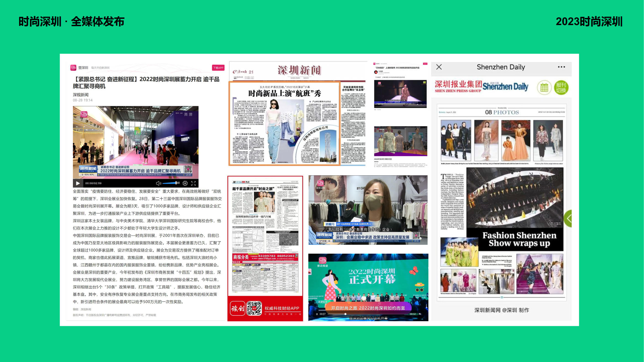Open the orange gown runway photo in Shenzhen Daily

[x=516, y=140]
